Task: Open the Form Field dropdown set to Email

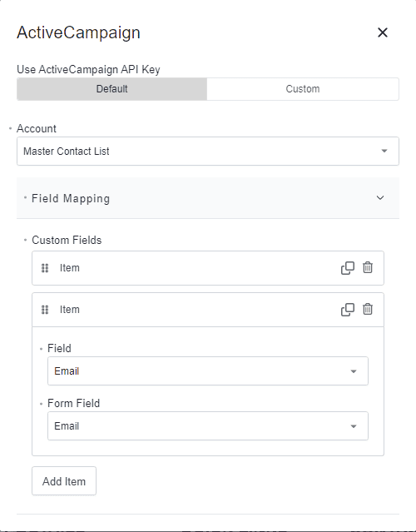Action: pos(208,425)
